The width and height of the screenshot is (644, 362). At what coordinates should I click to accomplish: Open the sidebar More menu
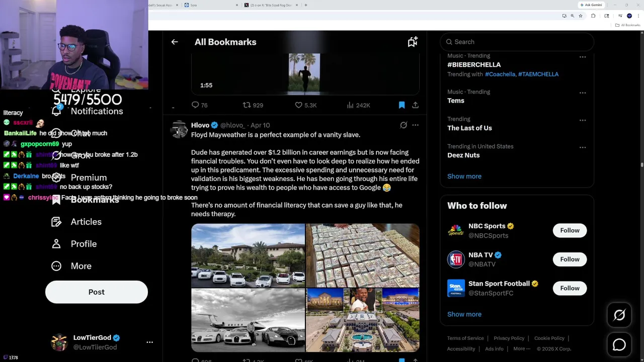[71, 266]
